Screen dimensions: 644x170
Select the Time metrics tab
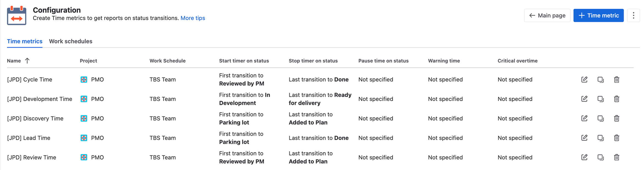[x=25, y=41]
